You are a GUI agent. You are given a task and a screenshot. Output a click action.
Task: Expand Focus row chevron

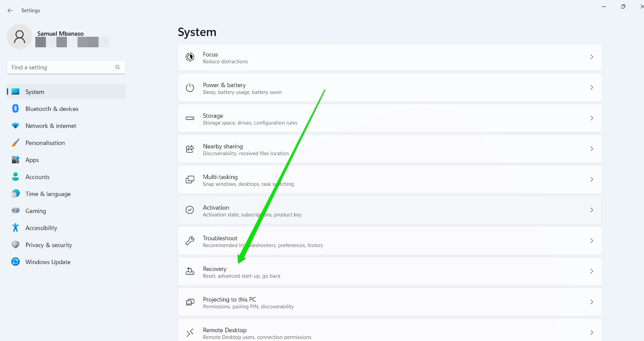pos(592,57)
